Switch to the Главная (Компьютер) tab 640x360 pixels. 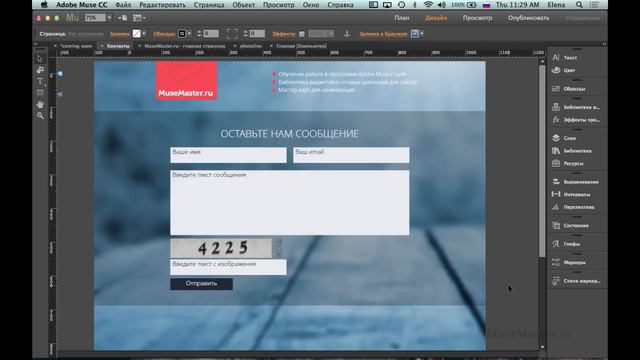(301, 46)
